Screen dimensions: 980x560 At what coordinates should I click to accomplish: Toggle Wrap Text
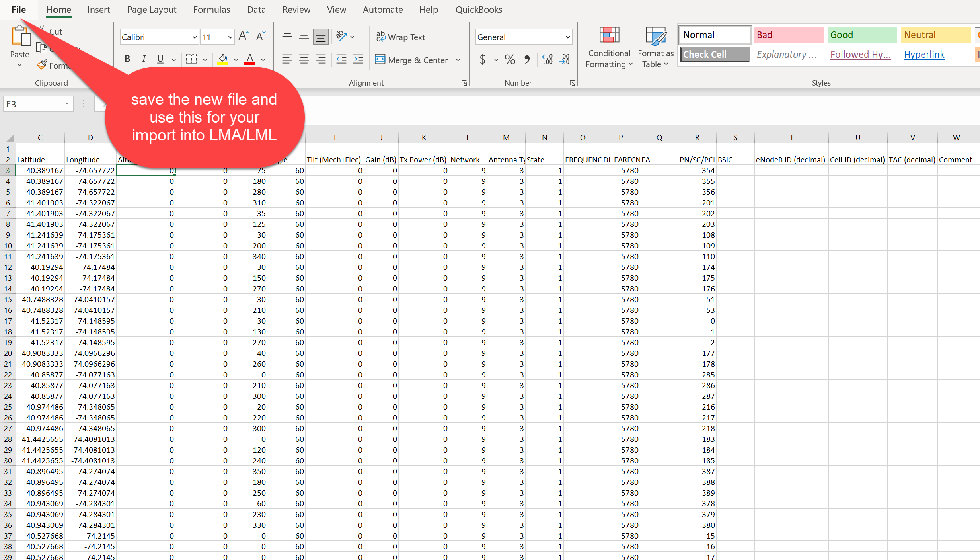pyautogui.click(x=401, y=37)
